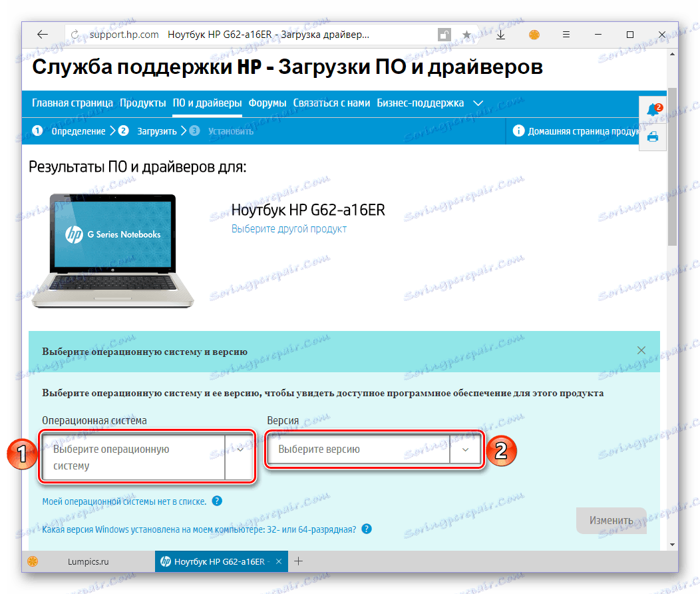The image size is (700, 594).
Task: Switch to the Lumpics.ru browser tab
Action: pyautogui.click(x=90, y=561)
